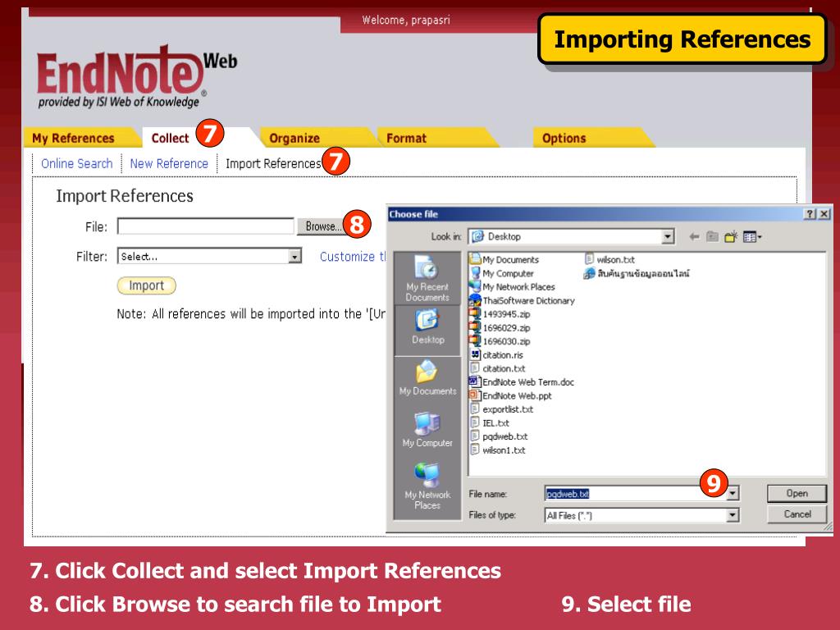The height and width of the screenshot is (630, 840).
Task: Select the 1493945.zip file
Action: click(x=500, y=314)
